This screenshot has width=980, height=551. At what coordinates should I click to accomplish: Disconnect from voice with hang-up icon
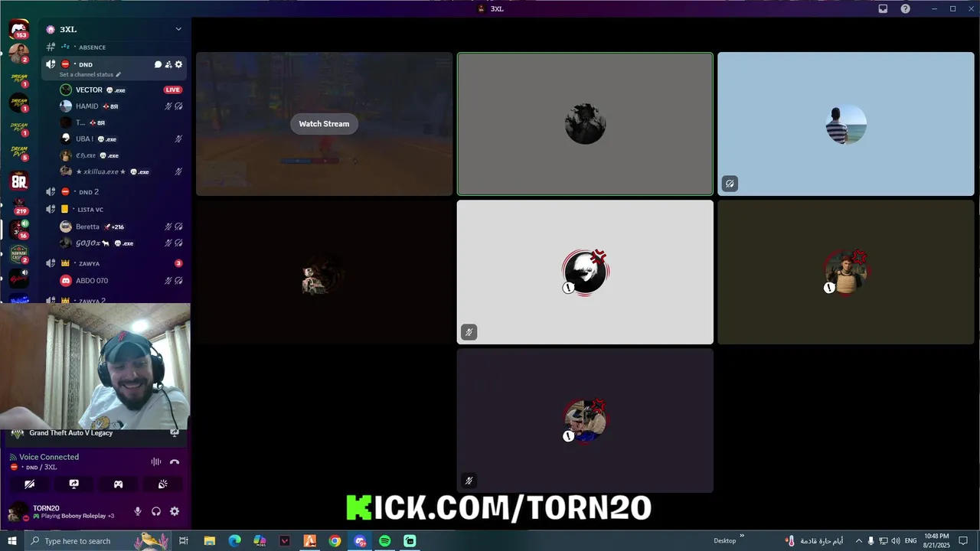tap(175, 461)
